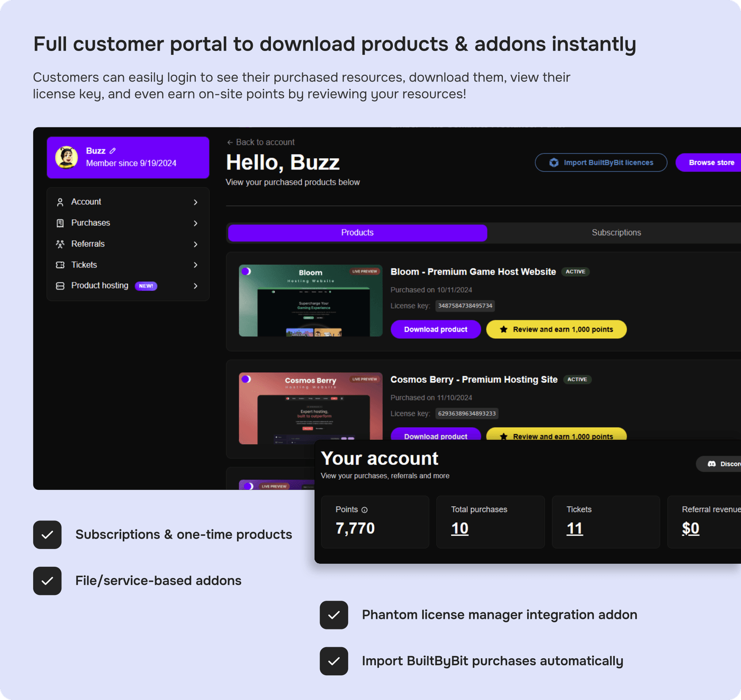Click checkmark box for Phantom license manager

[x=334, y=615]
